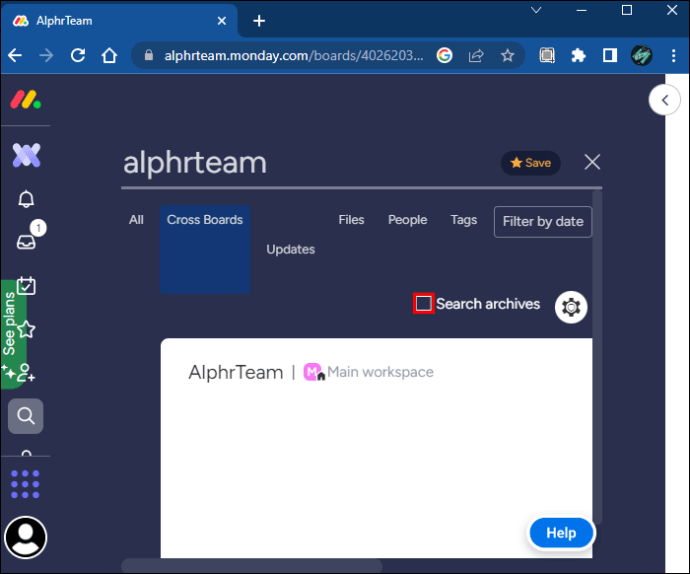Close the search panel with X
This screenshot has height=574, width=690.
point(592,162)
